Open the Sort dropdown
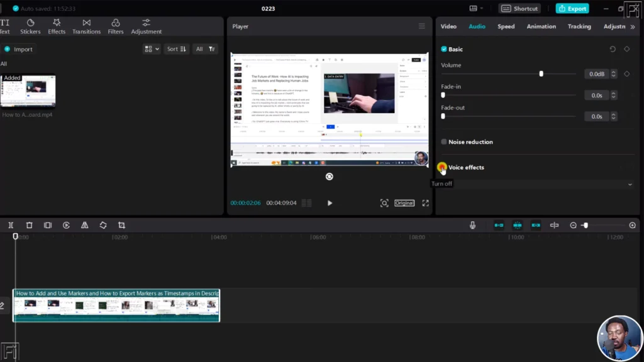This screenshot has width=644, height=362. (x=177, y=49)
